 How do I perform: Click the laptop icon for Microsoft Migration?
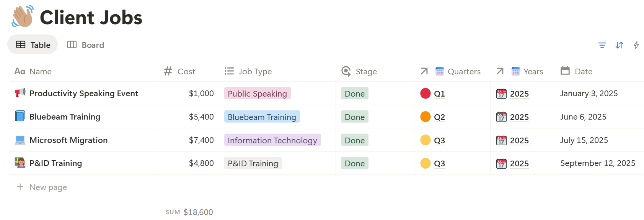pos(20,140)
